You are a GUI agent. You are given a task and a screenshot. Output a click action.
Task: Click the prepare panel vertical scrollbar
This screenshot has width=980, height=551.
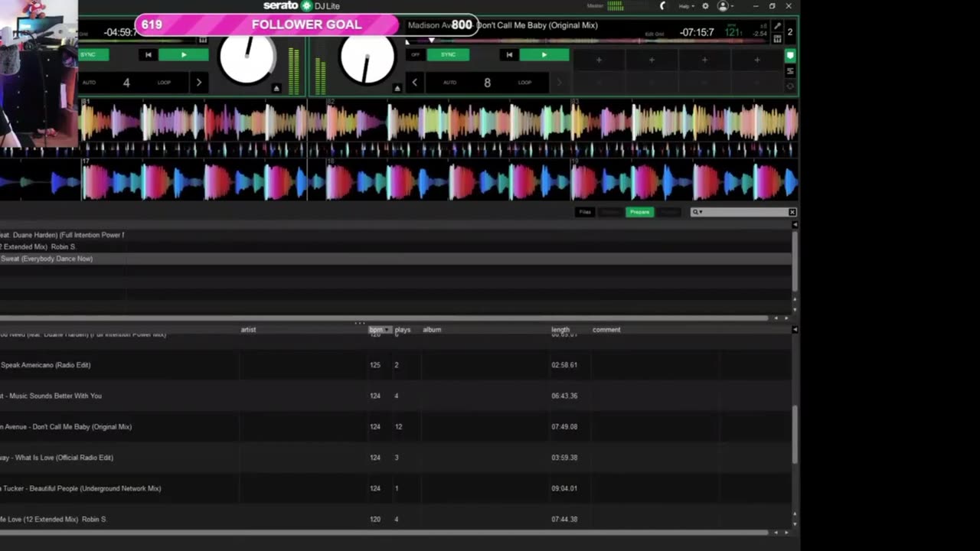(x=794, y=260)
